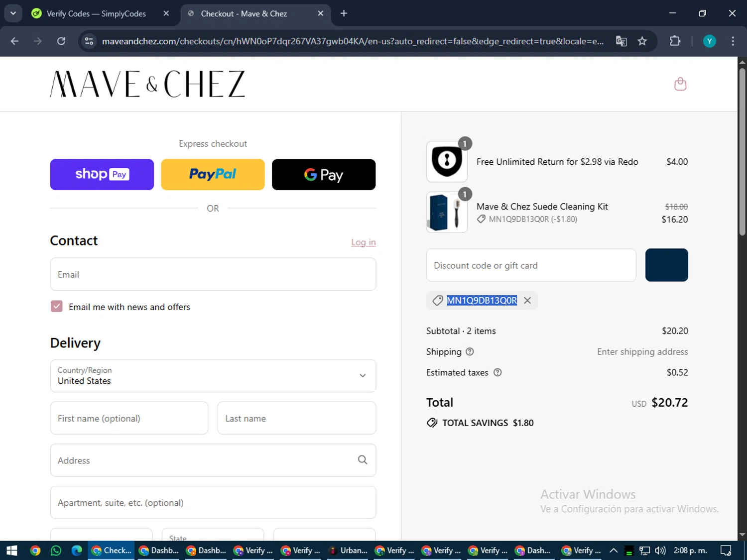Screen dimensions: 747x560
Task: Show hidden system tray icons
Action: pos(614,551)
